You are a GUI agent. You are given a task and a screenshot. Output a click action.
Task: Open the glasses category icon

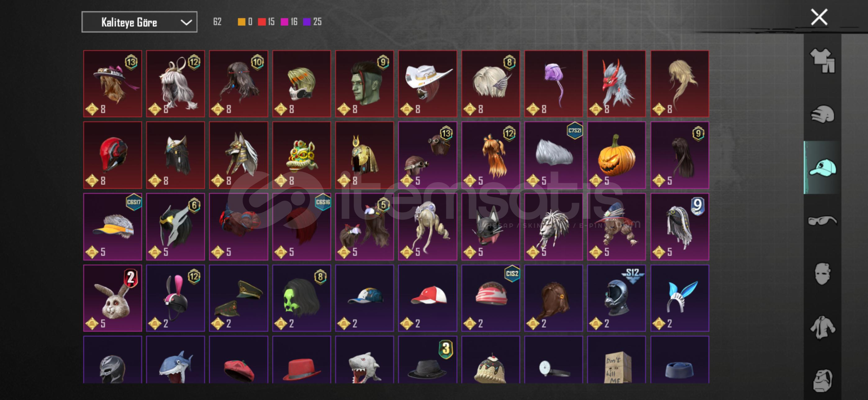(x=822, y=221)
